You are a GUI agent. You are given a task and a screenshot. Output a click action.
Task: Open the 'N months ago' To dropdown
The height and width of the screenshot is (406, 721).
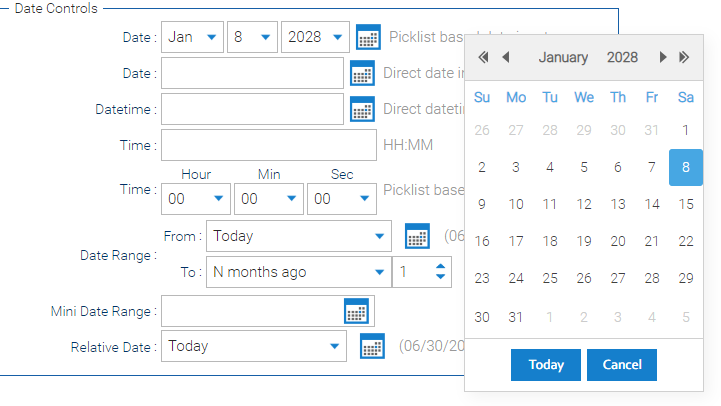[299, 272]
